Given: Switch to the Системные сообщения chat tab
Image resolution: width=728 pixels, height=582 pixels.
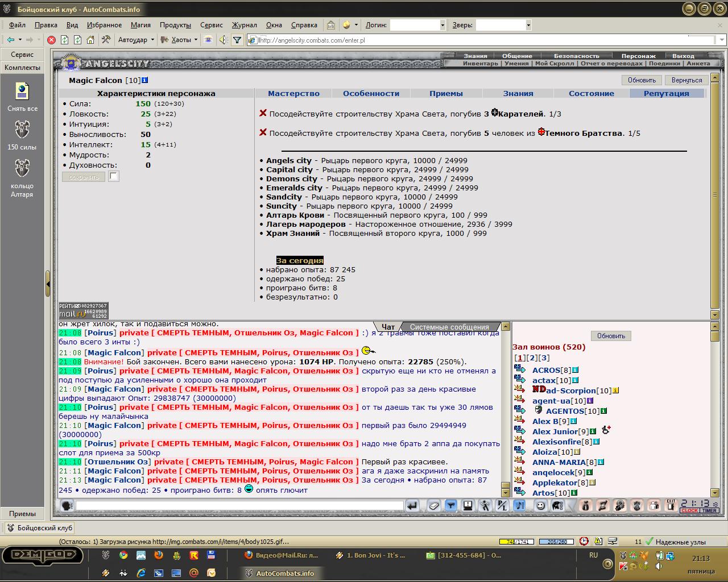Looking at the screenshot, I should 449,327.
